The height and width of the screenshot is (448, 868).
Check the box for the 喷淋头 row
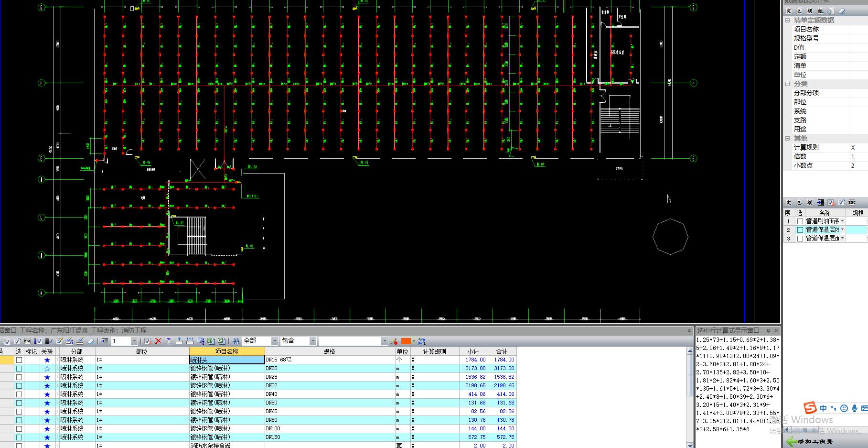pos(19,360)
